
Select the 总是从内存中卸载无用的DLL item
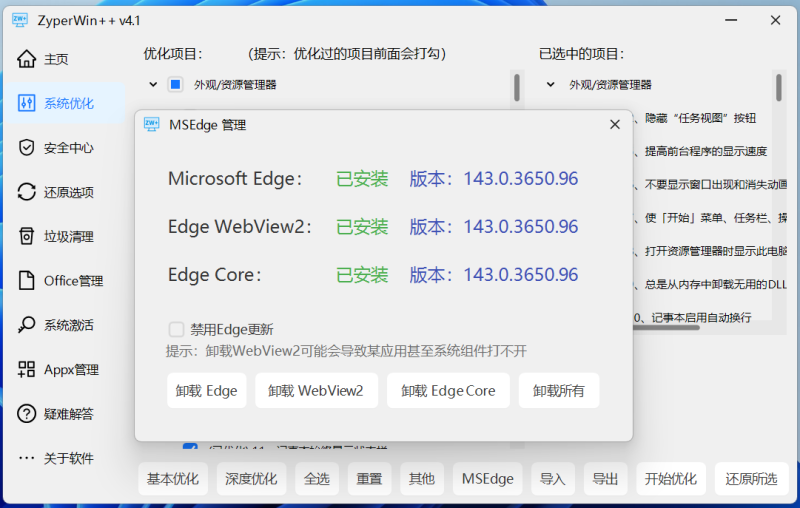[x=715, y=285]
